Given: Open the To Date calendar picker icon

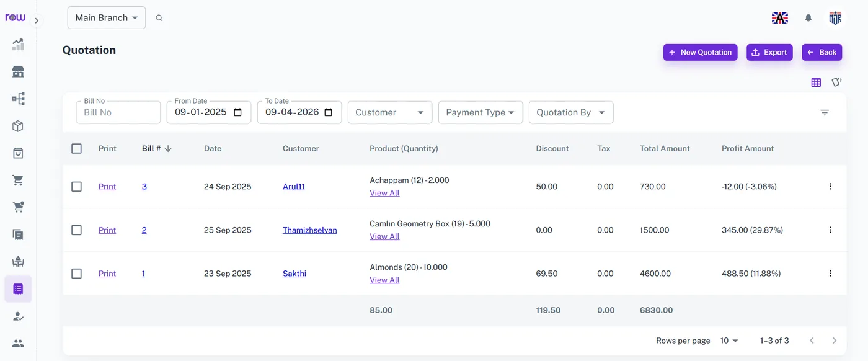Looking at the screenshot, I should pos(329,112).
